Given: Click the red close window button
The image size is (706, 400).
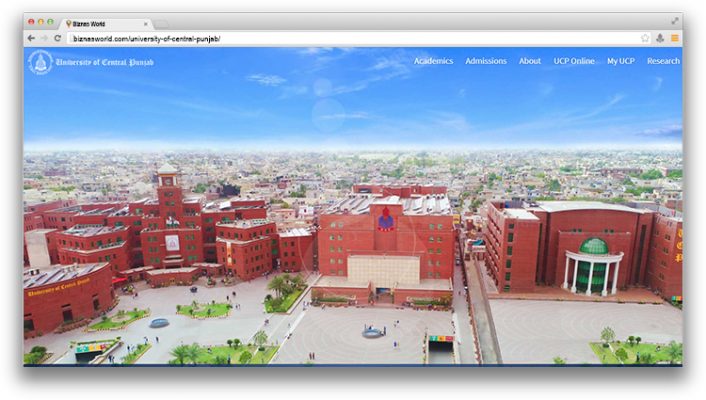Looking at the screenshot, I should [31, 22].
